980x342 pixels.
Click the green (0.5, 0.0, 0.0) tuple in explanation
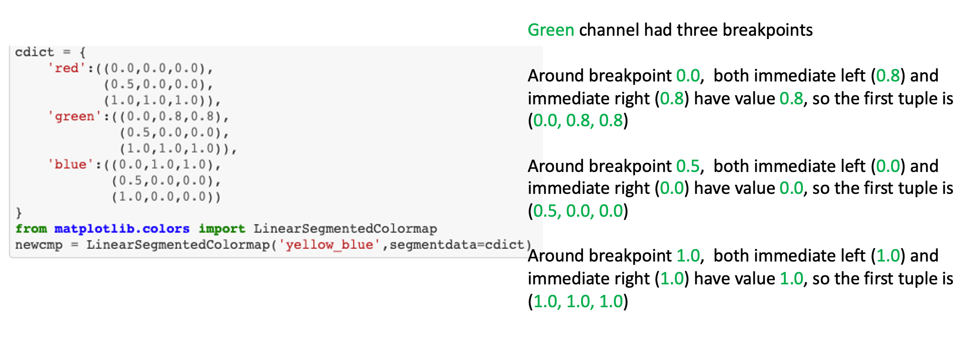(x=578, y=211)
